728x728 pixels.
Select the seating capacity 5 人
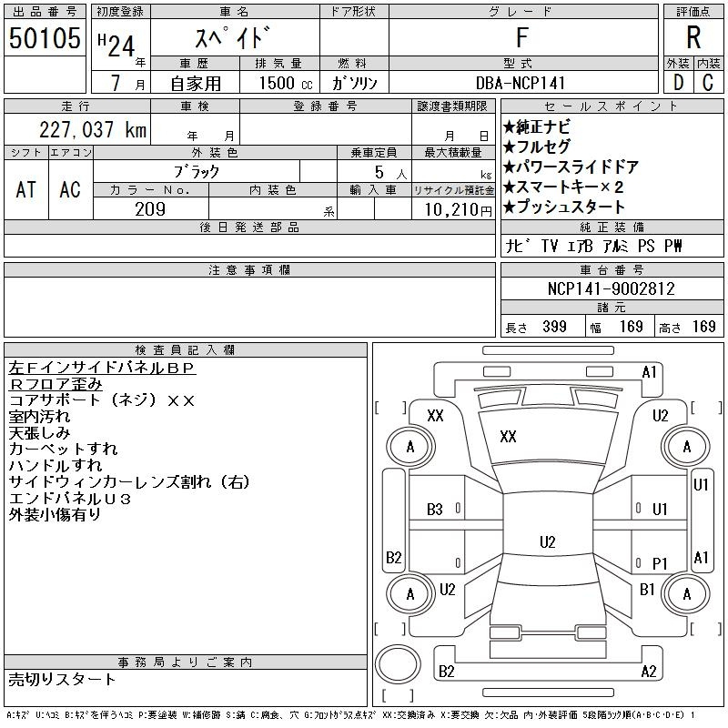pos(390,173)
